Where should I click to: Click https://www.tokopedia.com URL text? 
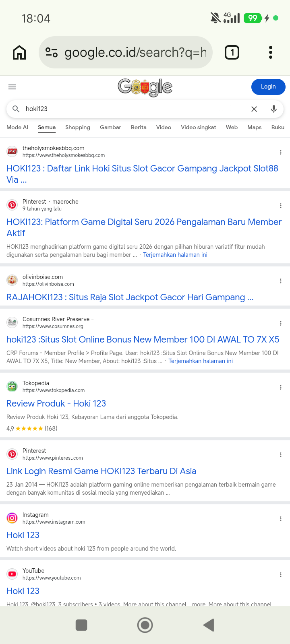54,390
